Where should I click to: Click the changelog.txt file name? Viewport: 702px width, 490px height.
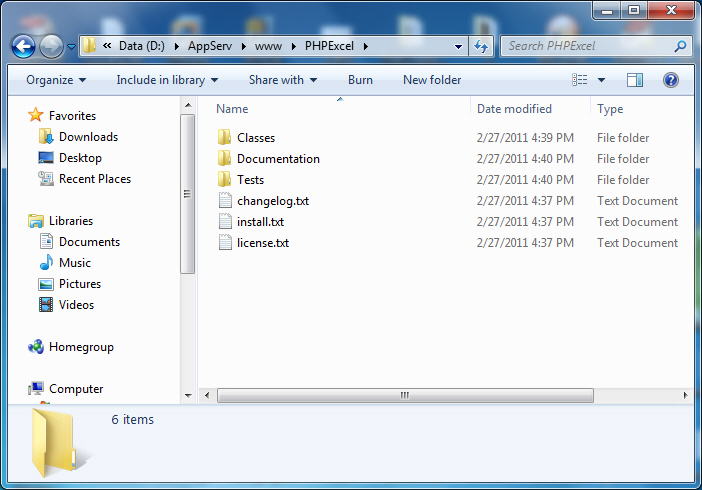click(273, 201)
